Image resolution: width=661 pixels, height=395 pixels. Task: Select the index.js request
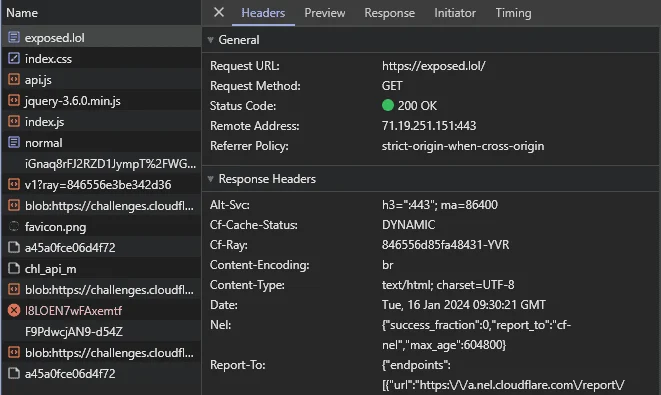coord(101,121)
